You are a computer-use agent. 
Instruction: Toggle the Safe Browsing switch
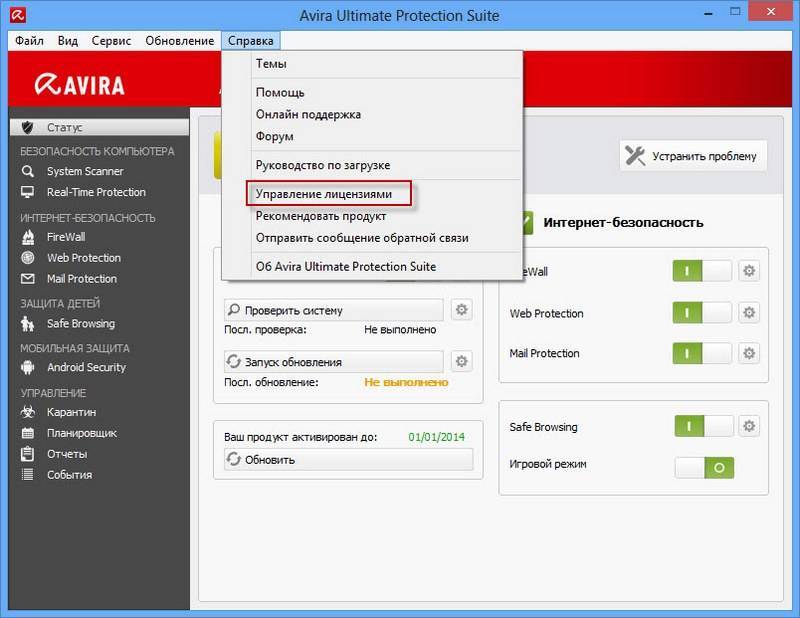(x=704, y=426)
